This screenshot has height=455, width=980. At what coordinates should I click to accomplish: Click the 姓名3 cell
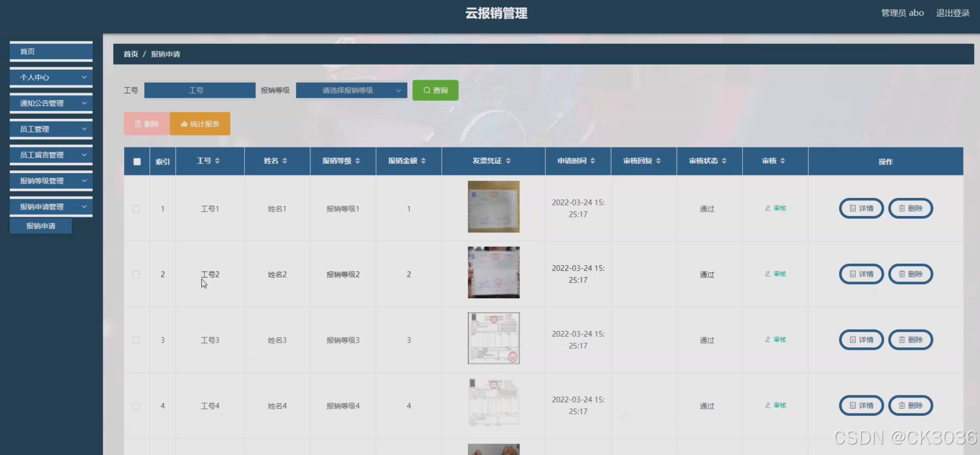pos(277,340)
